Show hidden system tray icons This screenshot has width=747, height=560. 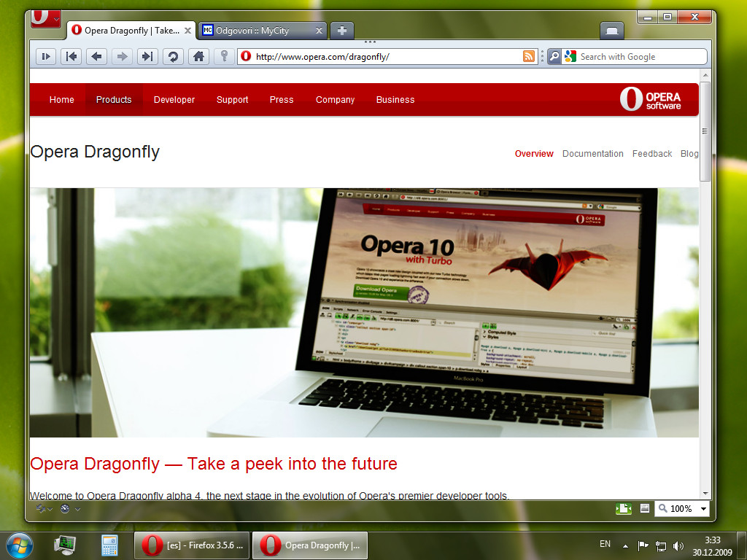pos(625,546)
